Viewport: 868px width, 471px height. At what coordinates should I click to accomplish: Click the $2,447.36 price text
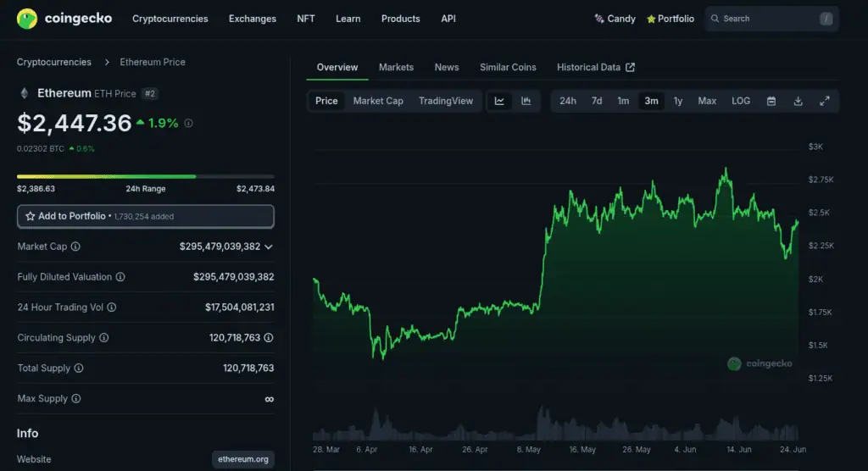[x=75, y=123]
